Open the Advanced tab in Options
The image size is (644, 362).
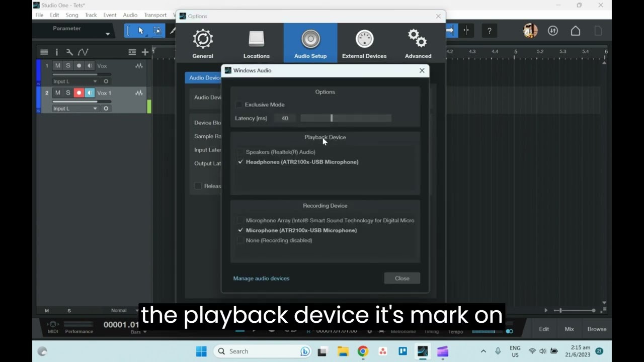[x=418, y=43]
